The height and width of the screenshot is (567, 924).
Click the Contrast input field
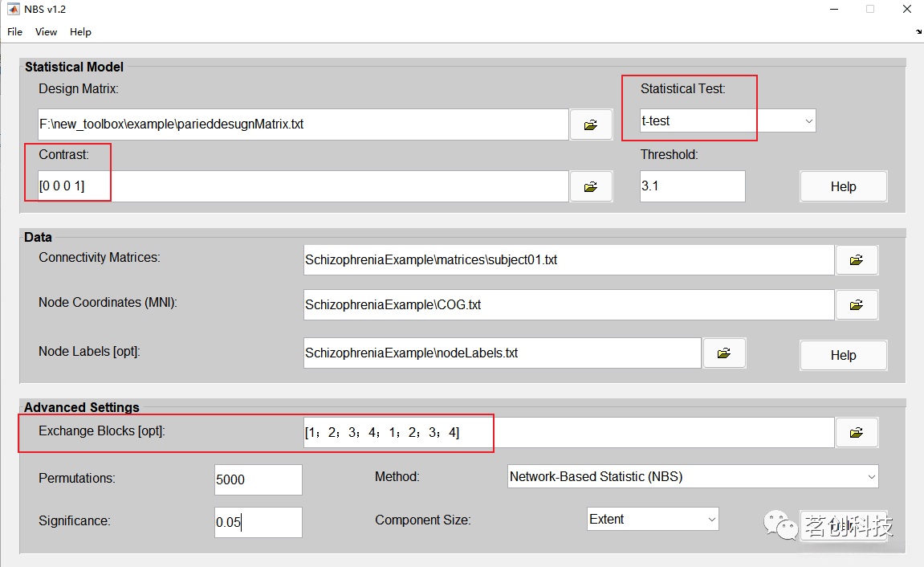tap(303, 187)
